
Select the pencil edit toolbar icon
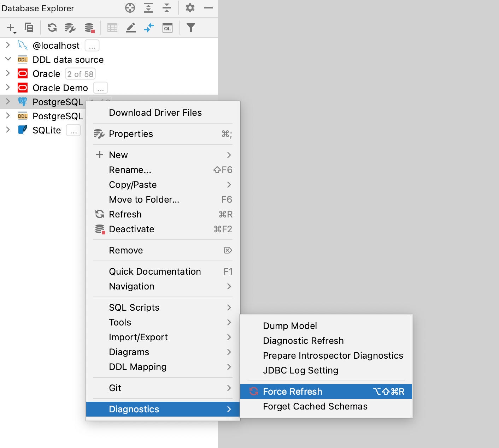click(130, 28)
